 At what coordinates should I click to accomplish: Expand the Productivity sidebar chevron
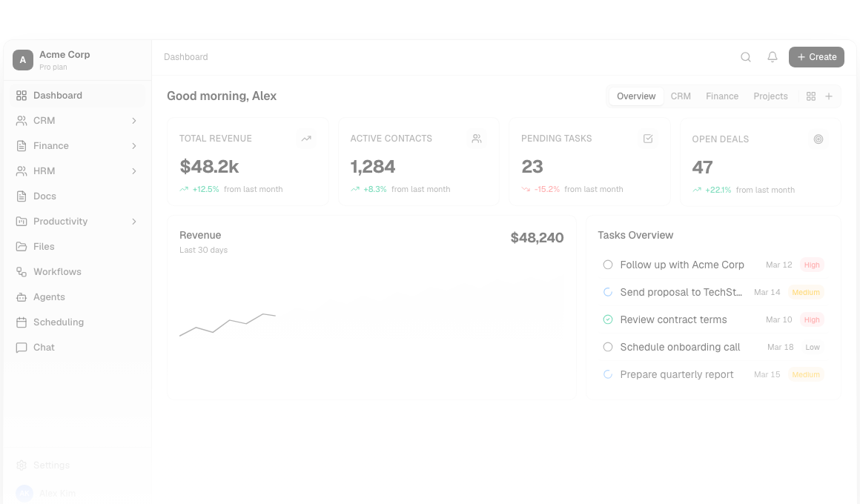pos(134,222)
